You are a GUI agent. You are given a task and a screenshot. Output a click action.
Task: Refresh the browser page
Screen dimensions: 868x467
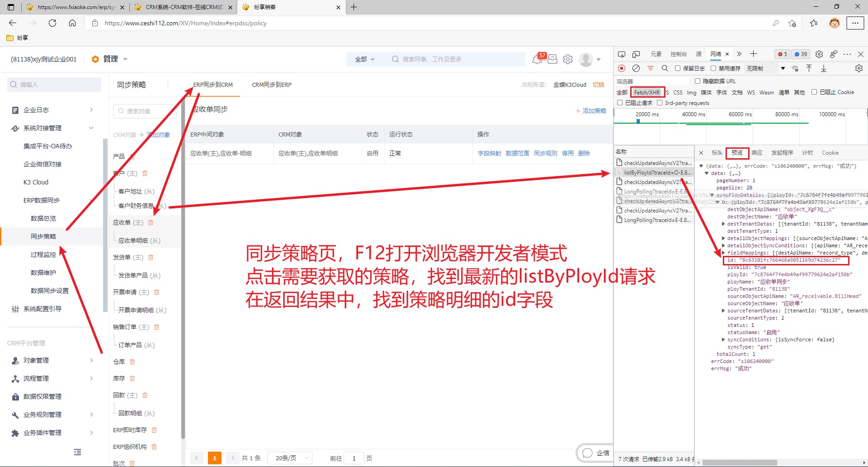(x=52, y=23)
